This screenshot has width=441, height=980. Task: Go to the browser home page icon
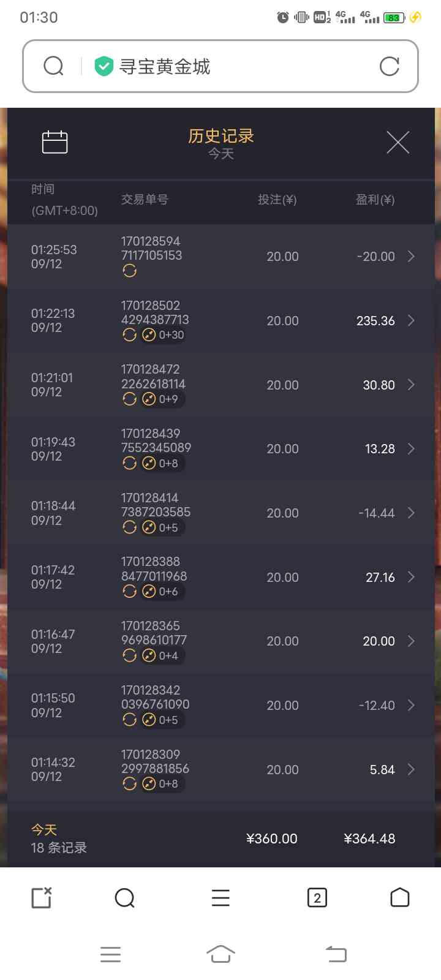(399, 898)
